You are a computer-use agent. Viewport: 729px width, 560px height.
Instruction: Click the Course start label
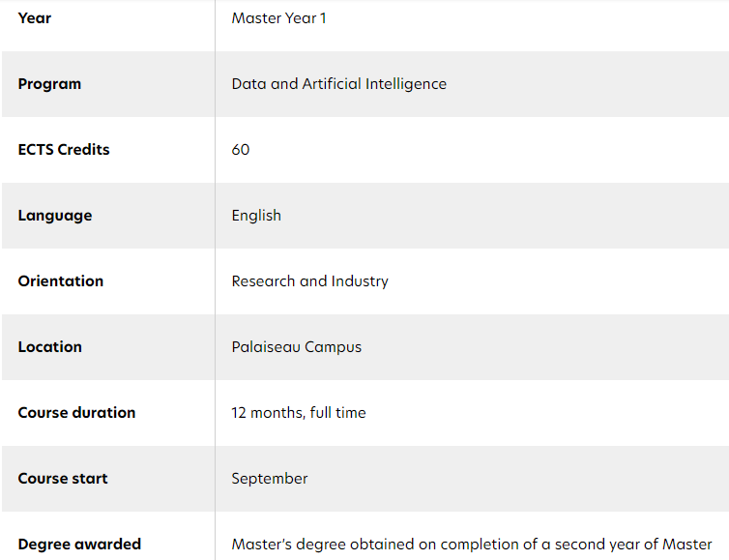coord(63,478)
